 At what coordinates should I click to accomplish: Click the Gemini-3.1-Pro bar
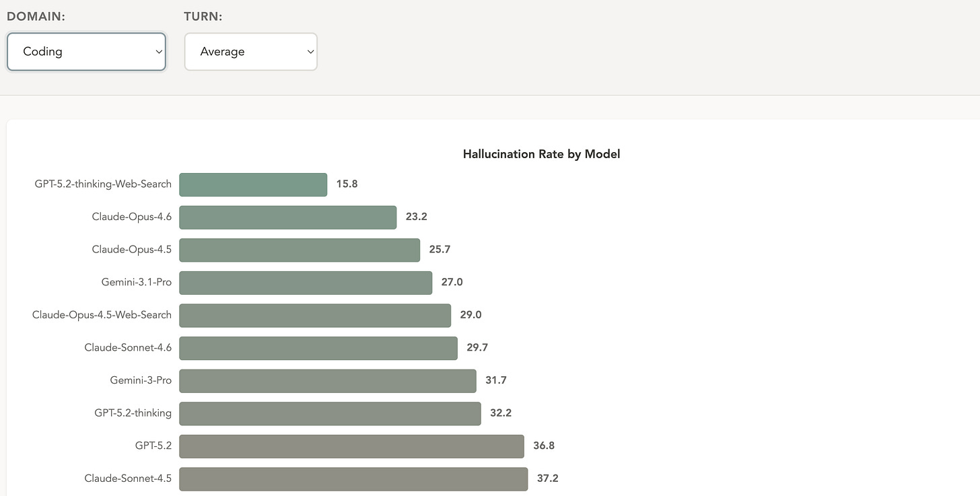[306, 283]
